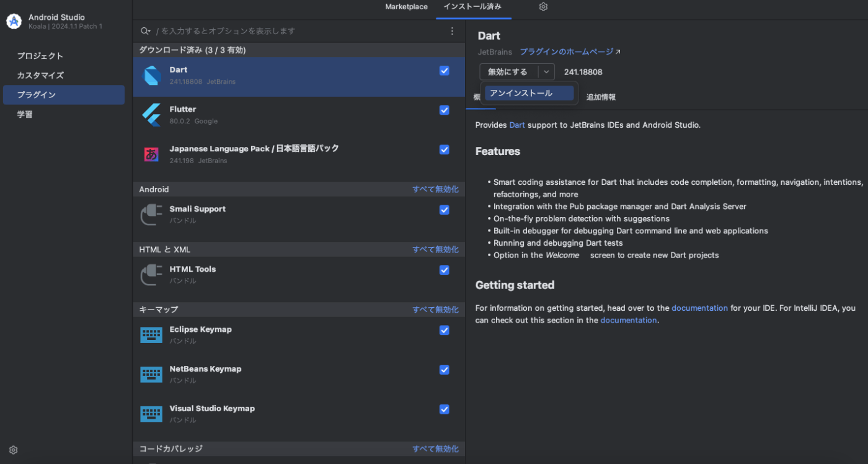Open the second documentation link
Screen dimensions: 868x464
tap(629, 320)
